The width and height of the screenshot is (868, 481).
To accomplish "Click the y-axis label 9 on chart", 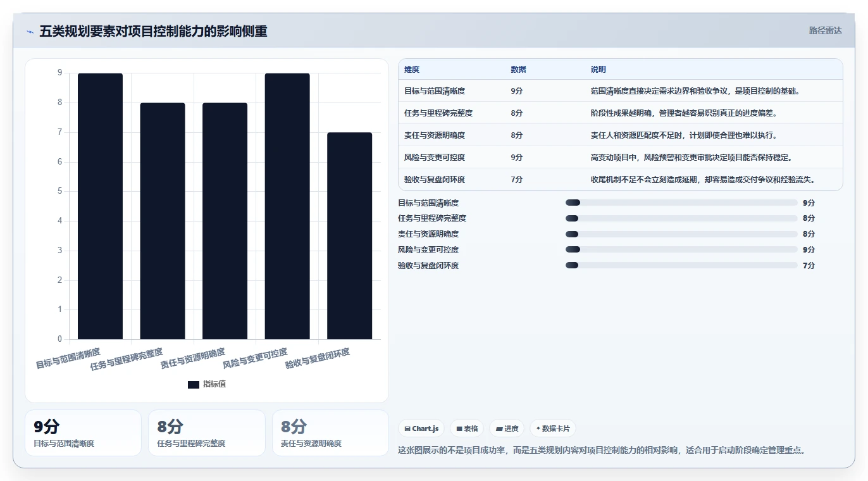I will 59,73.
